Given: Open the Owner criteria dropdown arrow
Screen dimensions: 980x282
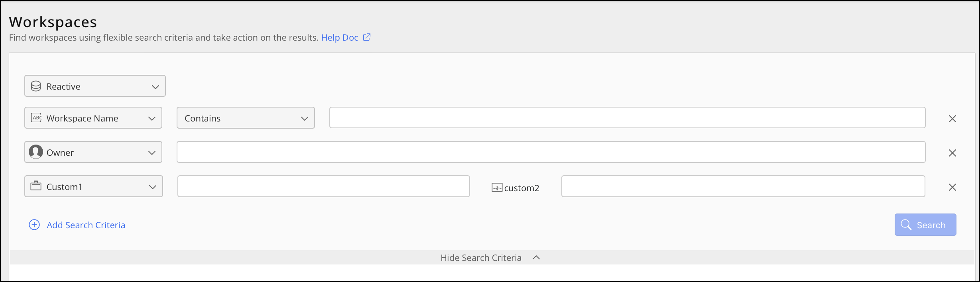Looking at the screenshot, I should tap(152, 153).
